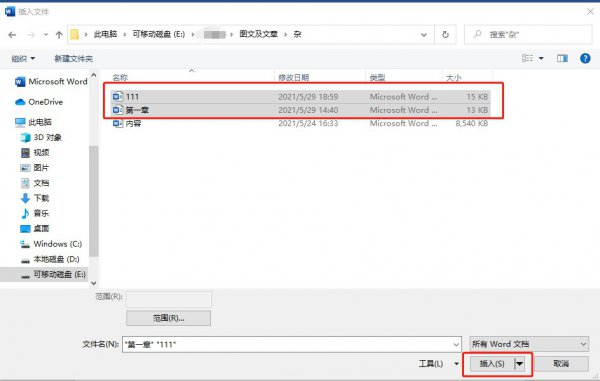Sort by 修改日期 column header
This screenshot has width=600, height=381.
(293, 77)
